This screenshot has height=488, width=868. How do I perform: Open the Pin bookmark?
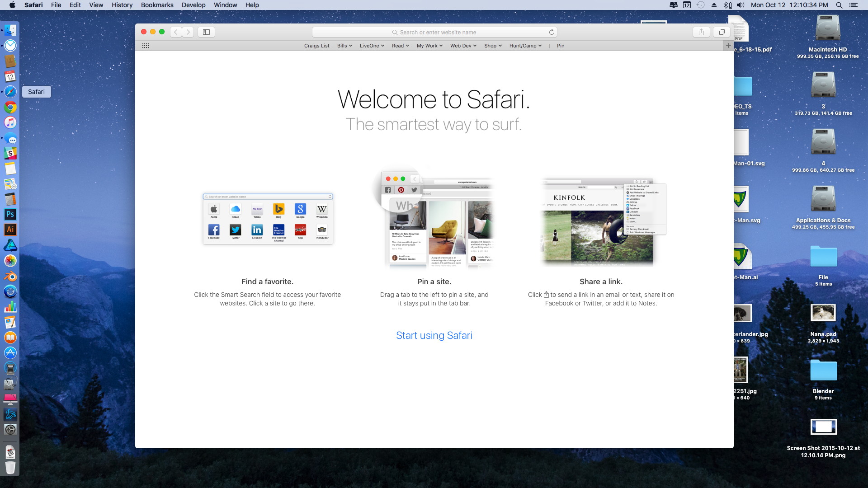point(561,46)
